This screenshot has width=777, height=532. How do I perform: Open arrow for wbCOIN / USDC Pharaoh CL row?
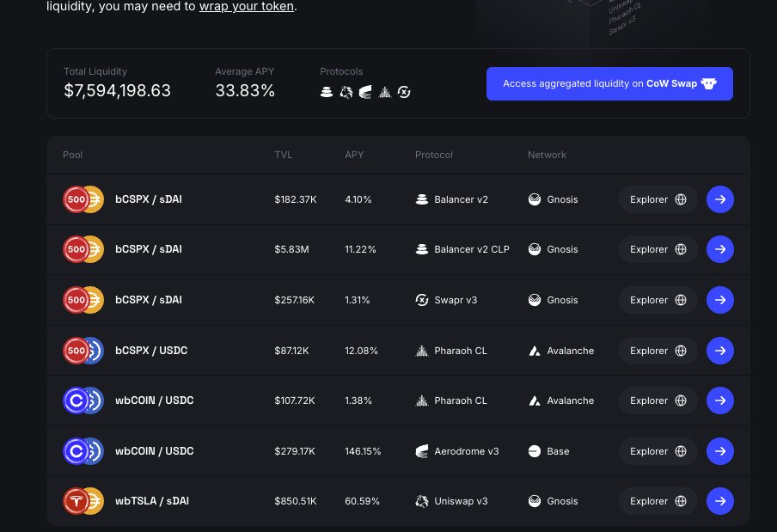pos(720,401)
